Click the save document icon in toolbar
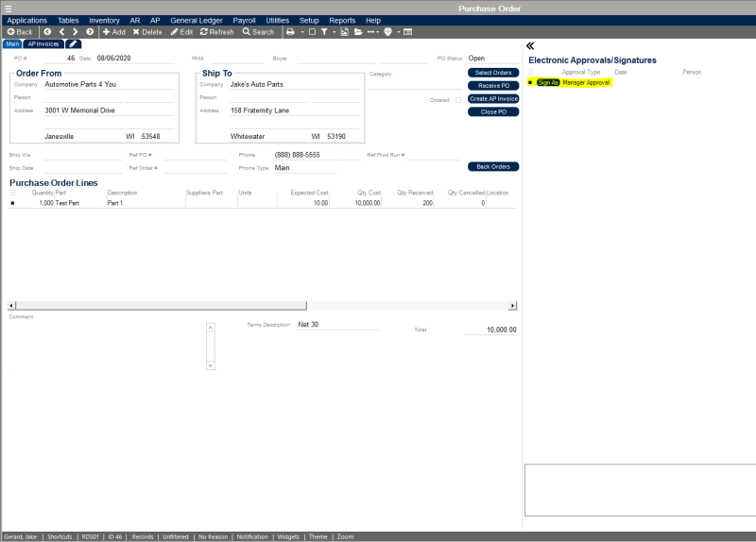This screenshot has height=542, width=756. click(x=344, y=32)
